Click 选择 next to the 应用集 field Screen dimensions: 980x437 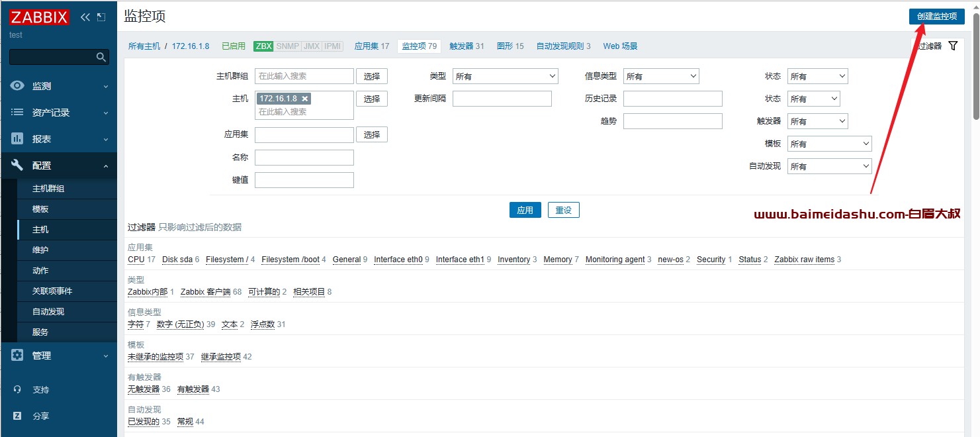[372, 134]
